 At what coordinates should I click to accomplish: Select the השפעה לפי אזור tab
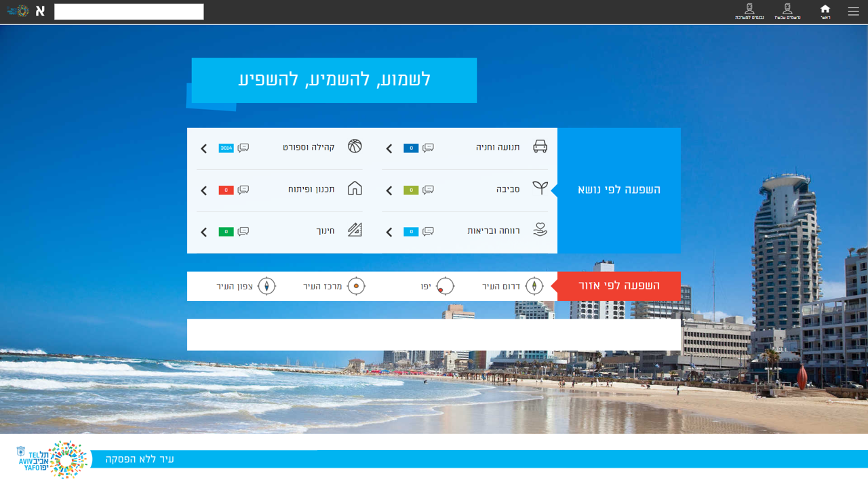point(618,286)
